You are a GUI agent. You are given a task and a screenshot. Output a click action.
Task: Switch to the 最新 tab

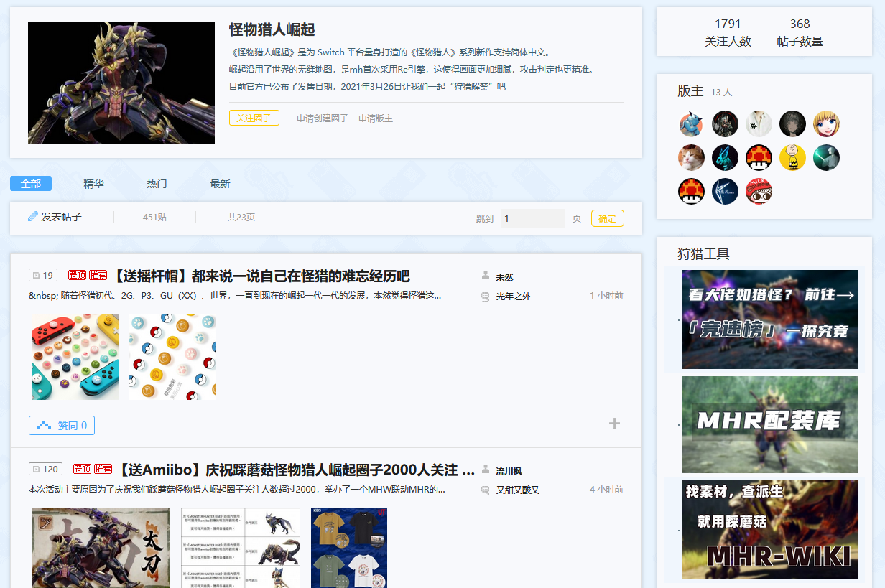pos(220,184)
